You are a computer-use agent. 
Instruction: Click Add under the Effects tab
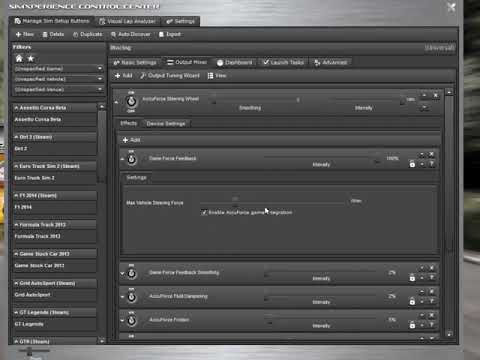[x=131, y=140]
